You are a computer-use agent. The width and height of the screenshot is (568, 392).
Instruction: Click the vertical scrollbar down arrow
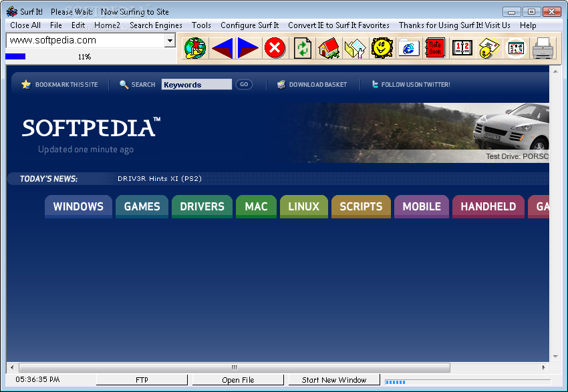(x=555, y=357)
